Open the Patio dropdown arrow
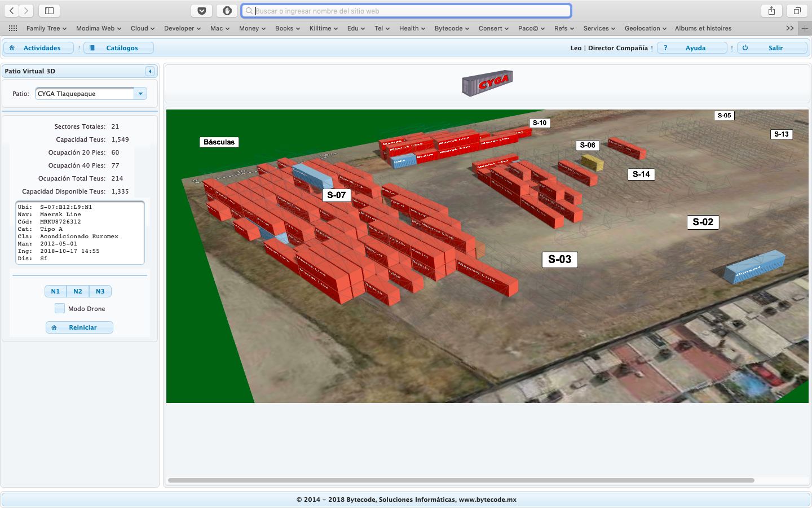 click(140, 94)
